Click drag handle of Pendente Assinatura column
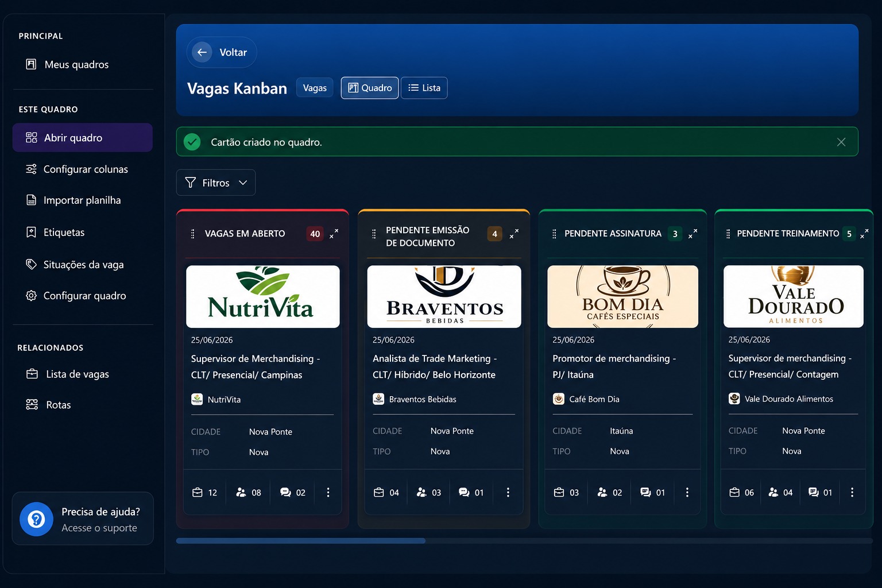882x588 pixels. [554, 234]
